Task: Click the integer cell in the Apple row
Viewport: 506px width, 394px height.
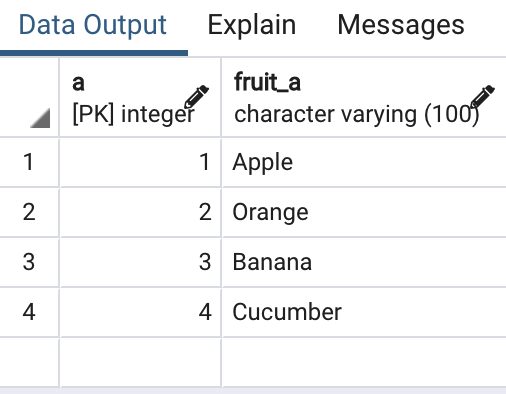Action: [140, 162]
